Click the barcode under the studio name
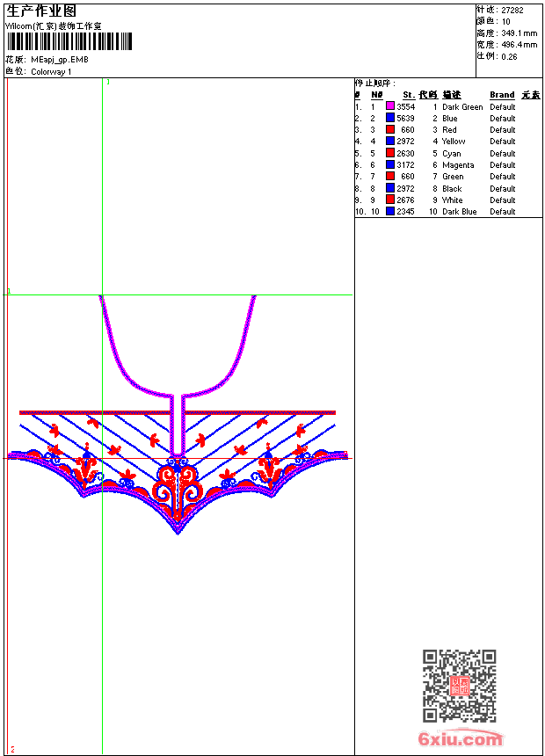Image resolution: width=545 pixels, height=756 pixels. (69, 41)
